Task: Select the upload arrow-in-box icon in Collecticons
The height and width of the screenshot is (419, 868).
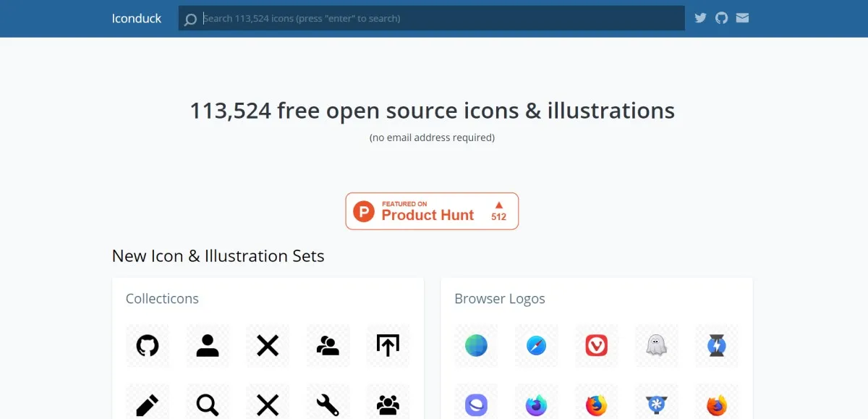Action: click(388, 346)
